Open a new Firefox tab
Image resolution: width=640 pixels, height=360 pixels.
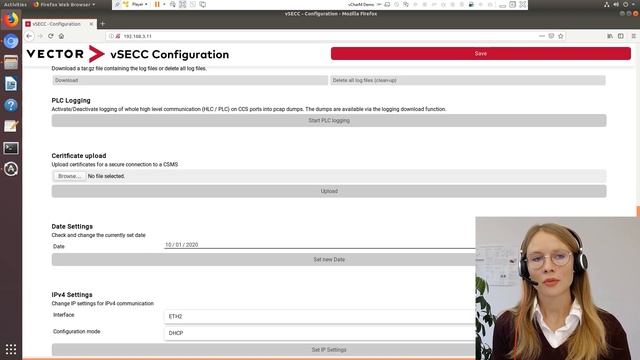click(x=102, y=24)
